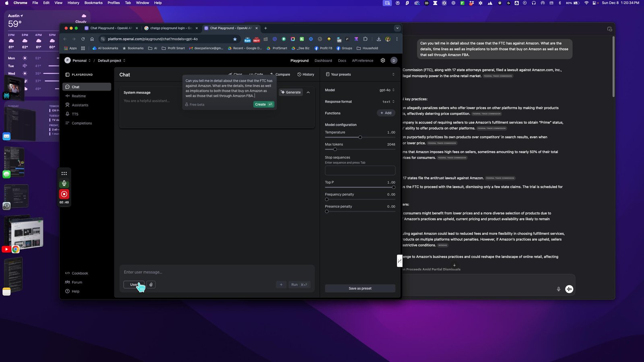Add a function with the Add button
This screenshot has width=644, height=362.
386,113
